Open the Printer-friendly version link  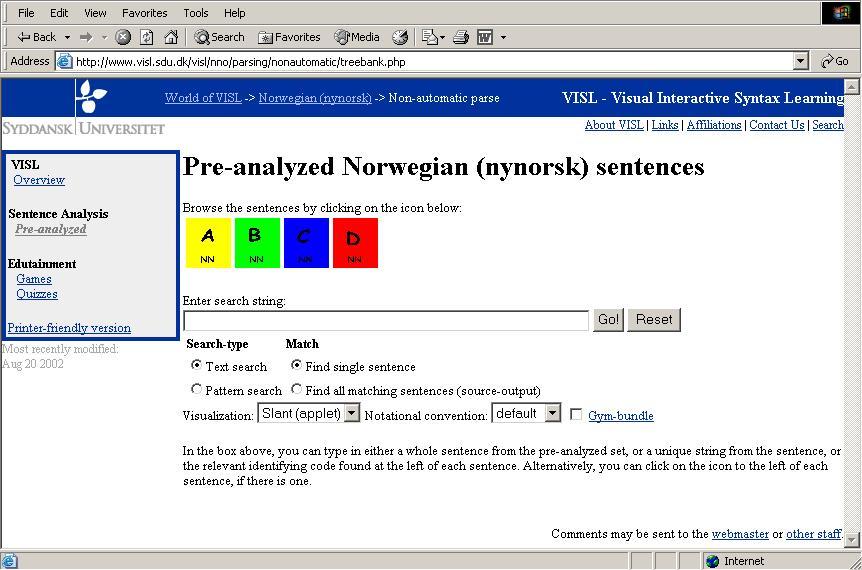(x=69, y=328)
